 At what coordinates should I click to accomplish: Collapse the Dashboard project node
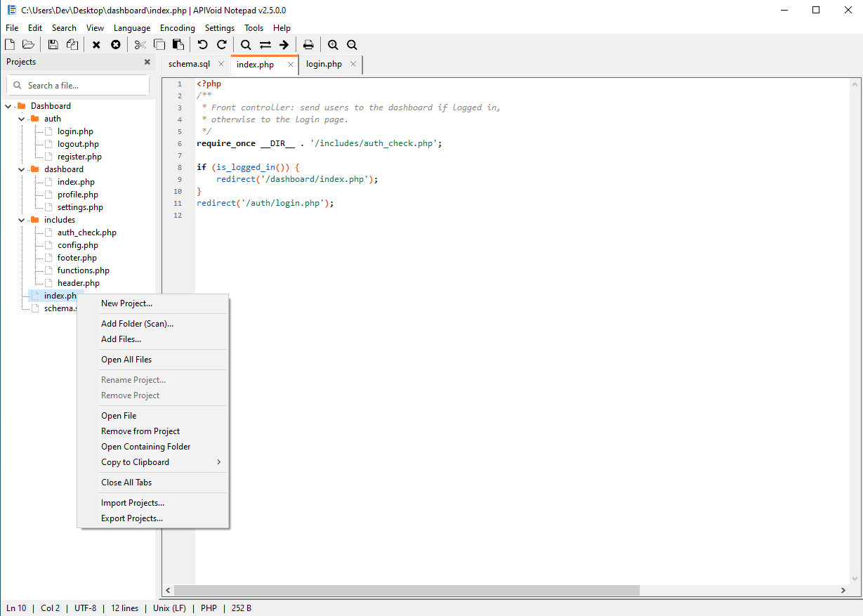8,106
